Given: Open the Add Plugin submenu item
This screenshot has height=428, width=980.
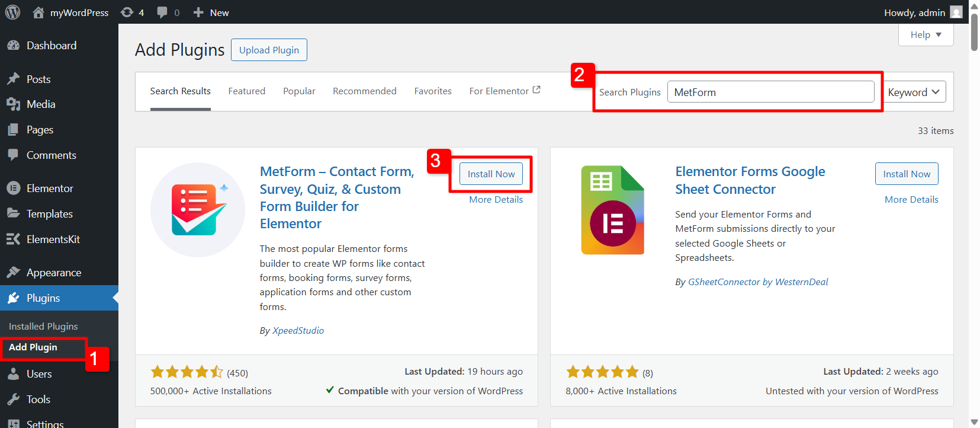Looking at the screenshot, I should pyautogui.click(x=33, y=347).
